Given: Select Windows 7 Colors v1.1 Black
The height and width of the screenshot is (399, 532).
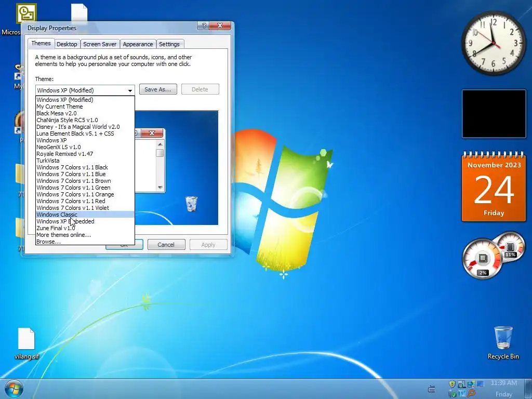Looking at the screenshot, I should [85, 167].
